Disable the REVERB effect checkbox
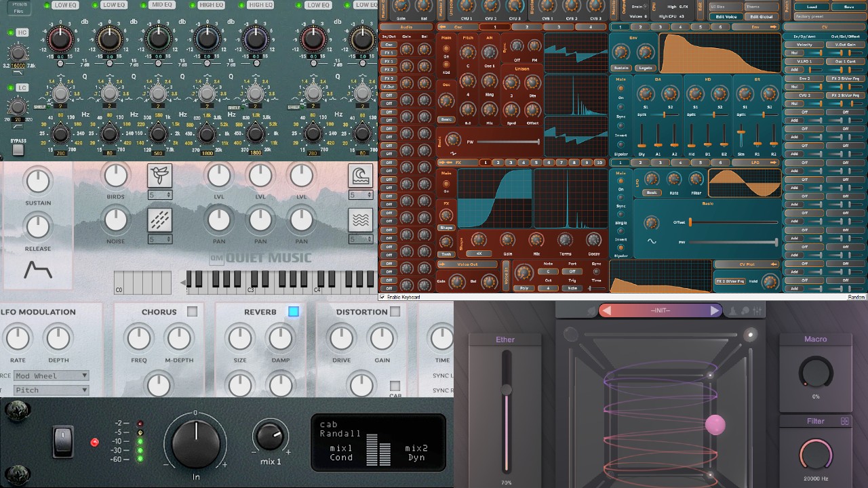868x488 pixels. click(293, 312)
